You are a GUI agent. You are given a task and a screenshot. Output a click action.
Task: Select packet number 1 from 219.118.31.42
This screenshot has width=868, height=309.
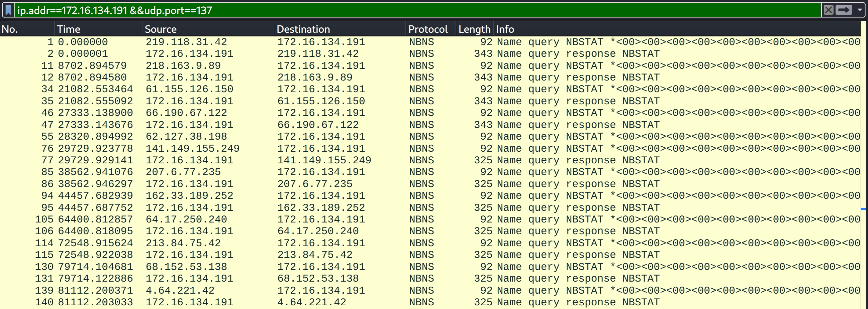430,42
